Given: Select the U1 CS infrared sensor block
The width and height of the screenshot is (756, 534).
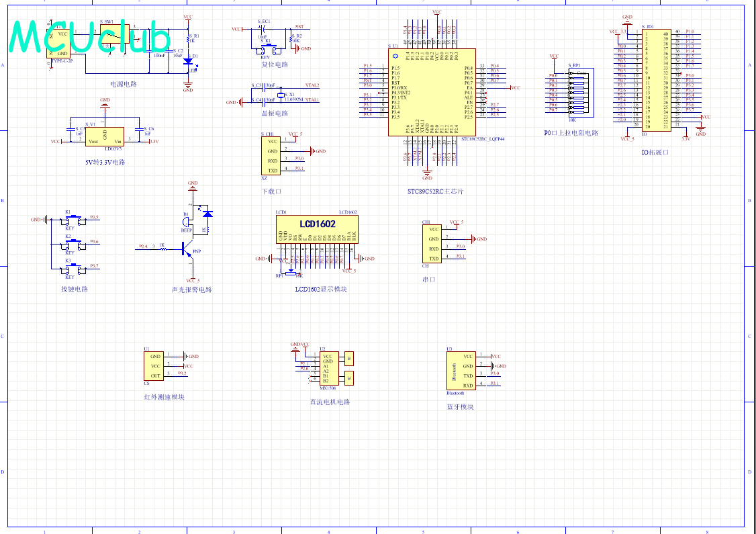Looking at the screenshot, I should (153, 366).
